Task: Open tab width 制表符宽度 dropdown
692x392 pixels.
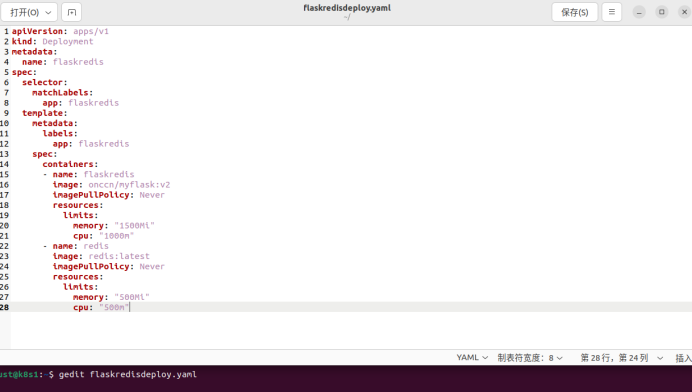Action: click(x=530, y=358)
